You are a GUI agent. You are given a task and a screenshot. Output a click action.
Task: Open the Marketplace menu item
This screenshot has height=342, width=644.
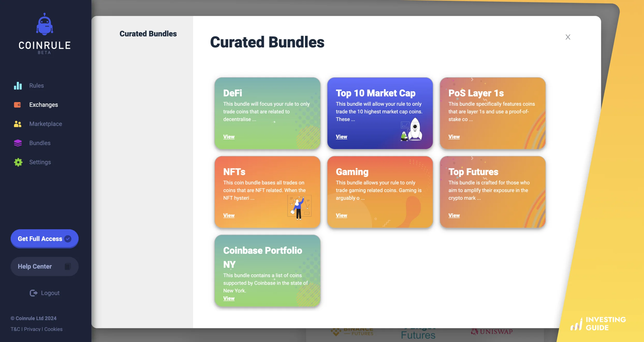(x=46, y=124)
